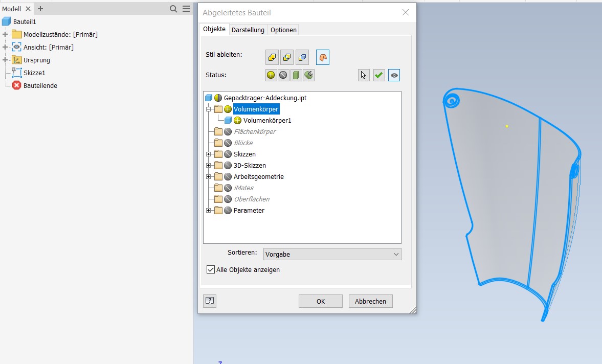This screenshot has width=602, height=364.
Task: Click the yellow plus include status icon
Action: click(271, 75)
